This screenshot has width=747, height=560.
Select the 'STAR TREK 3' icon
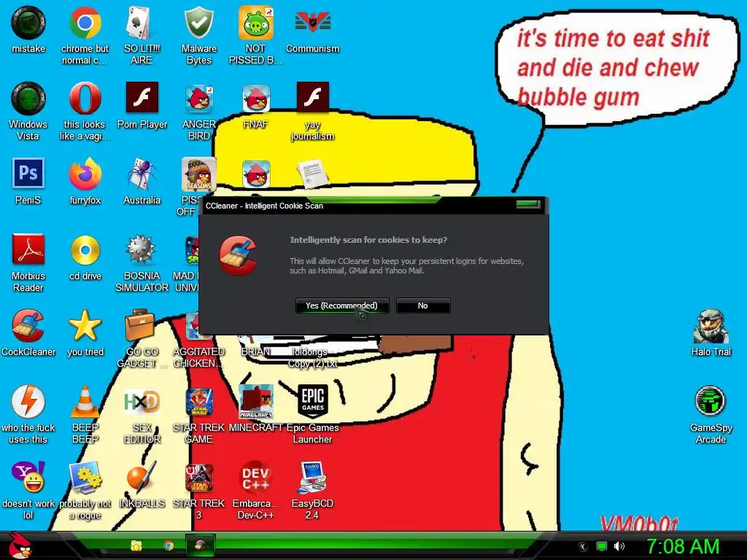[198, 490]
